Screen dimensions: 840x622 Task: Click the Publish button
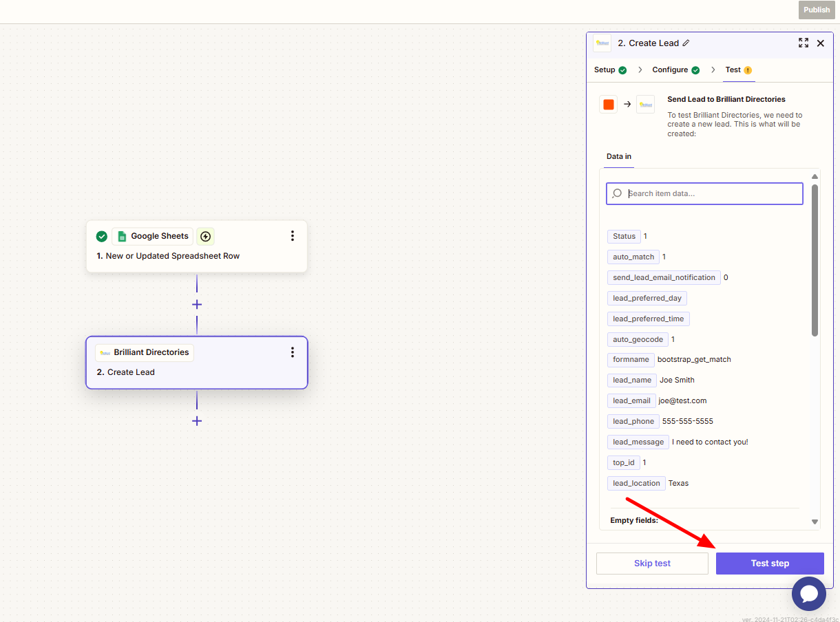817,10
